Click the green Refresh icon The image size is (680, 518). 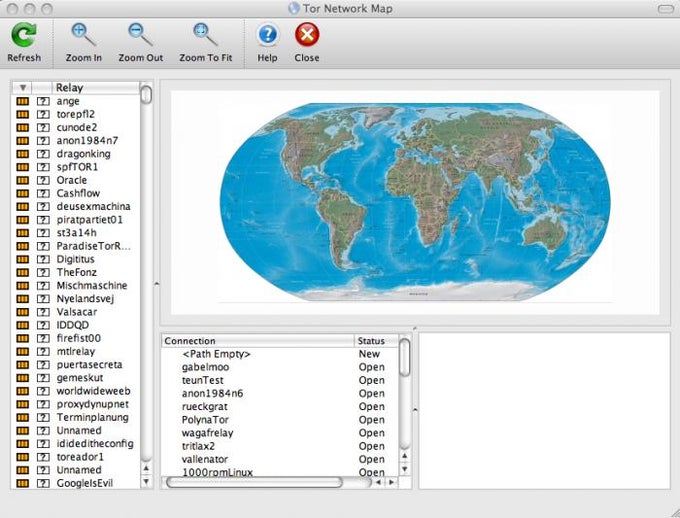pos(24,35)
